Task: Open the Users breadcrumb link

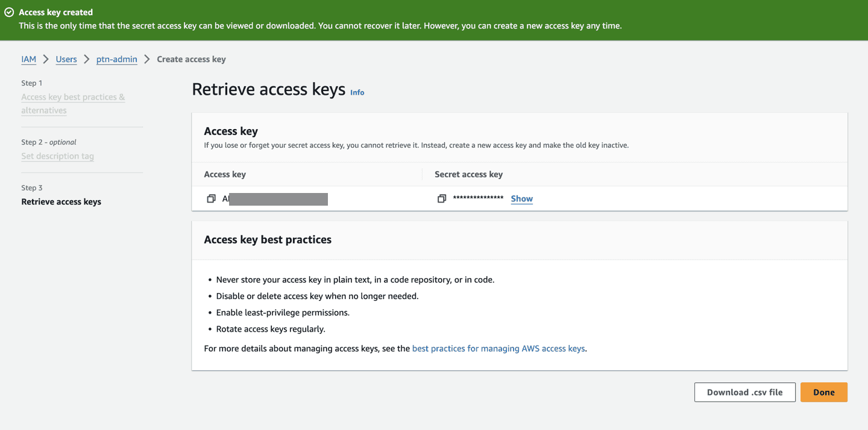Action: coord(66,59)
